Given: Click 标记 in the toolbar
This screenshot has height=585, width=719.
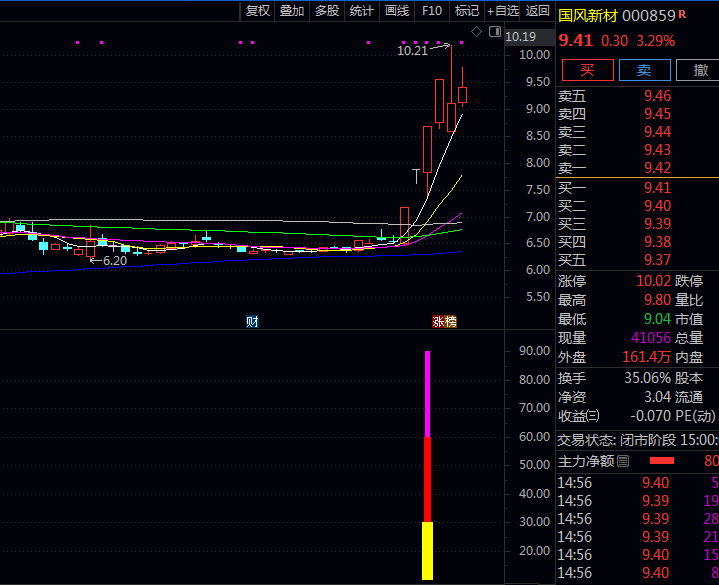Looking at the screenshot, I should pos(466,11).
